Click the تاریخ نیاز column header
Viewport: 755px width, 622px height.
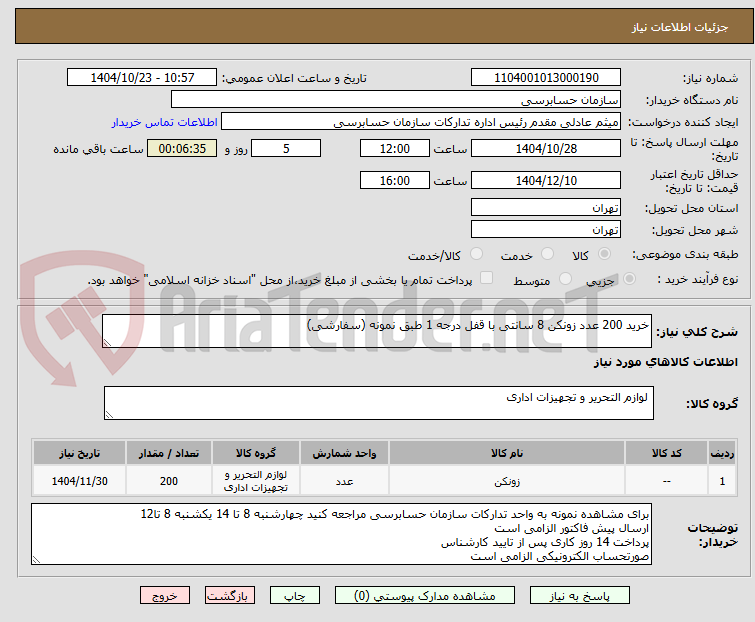click(x=79, y=453)
